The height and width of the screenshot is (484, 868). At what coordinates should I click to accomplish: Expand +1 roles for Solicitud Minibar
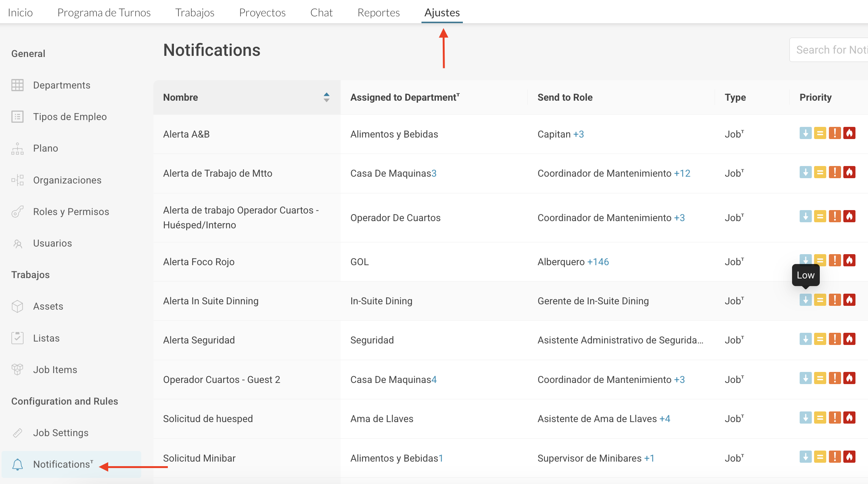coord(649,458)
